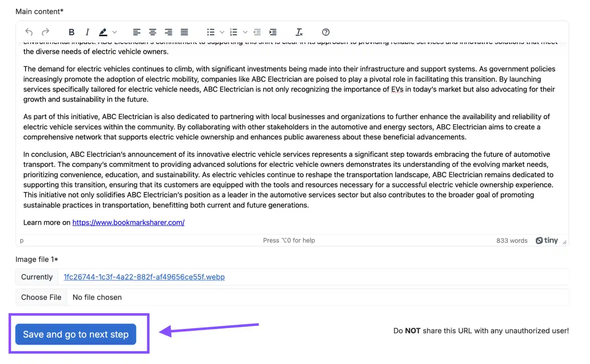Viewport: 590px width, 364px height.
Task: Insert a numbered list
Action: [233, 32]
